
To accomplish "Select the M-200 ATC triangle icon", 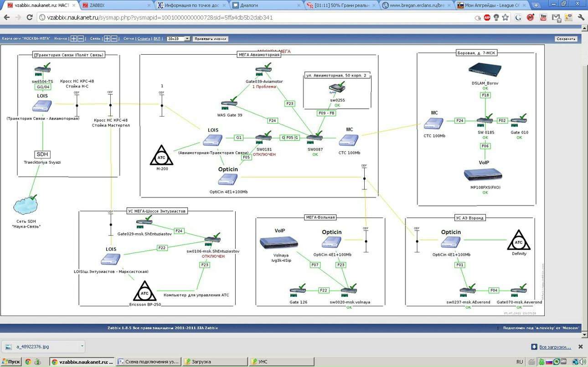I will tap(161, 155).
